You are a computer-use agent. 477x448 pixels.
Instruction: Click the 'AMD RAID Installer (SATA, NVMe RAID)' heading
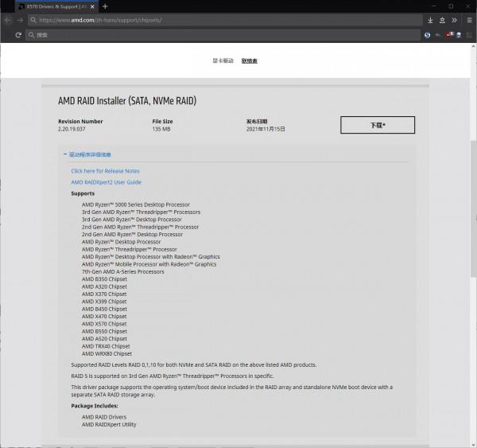coord(127,101)
